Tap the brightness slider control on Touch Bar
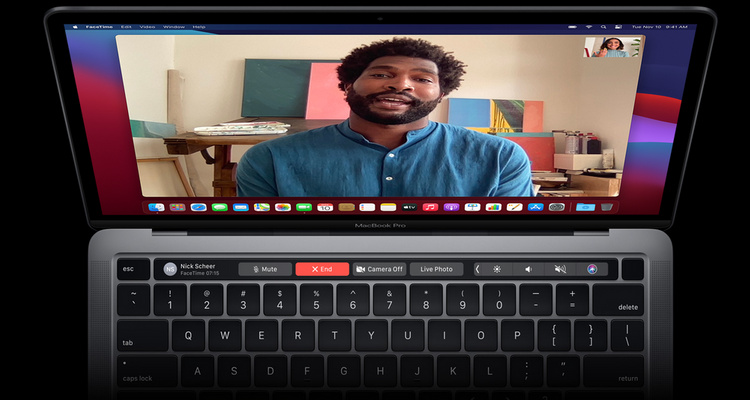This screenshot has width=750, height=400. pyautogui.click(x=498, y=269)
